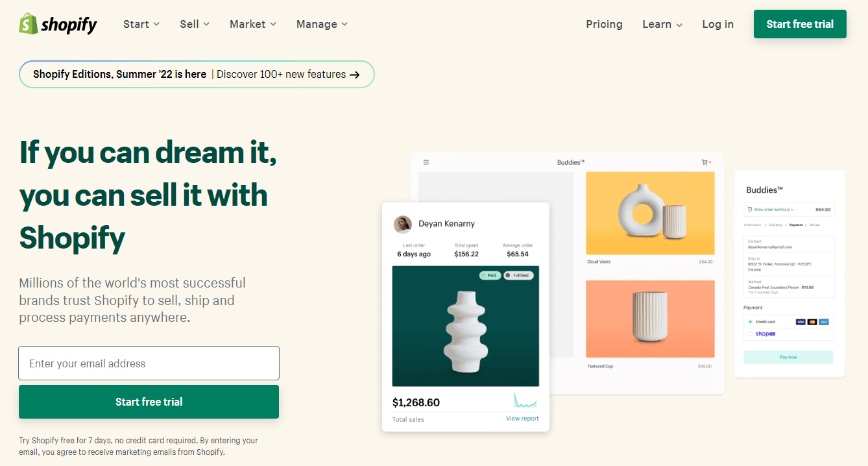Click the arrow on the Editions banner

tap(354, 75)
